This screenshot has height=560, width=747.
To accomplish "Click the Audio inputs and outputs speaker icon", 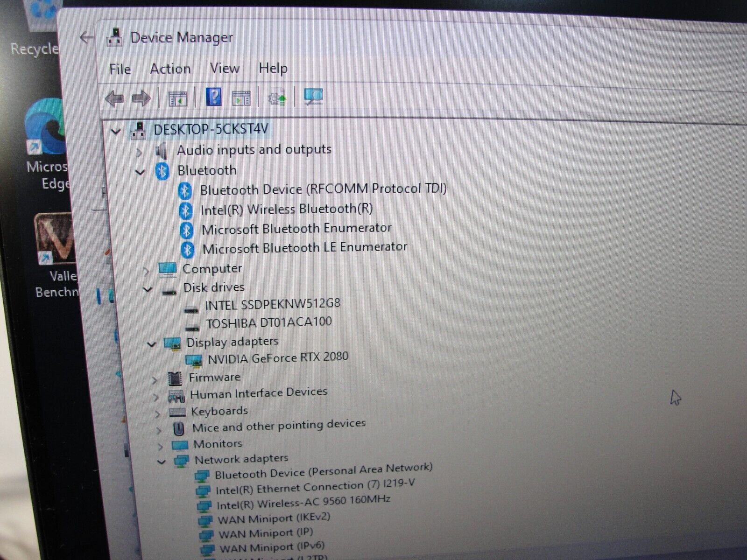I will click(x=161, y=151).
